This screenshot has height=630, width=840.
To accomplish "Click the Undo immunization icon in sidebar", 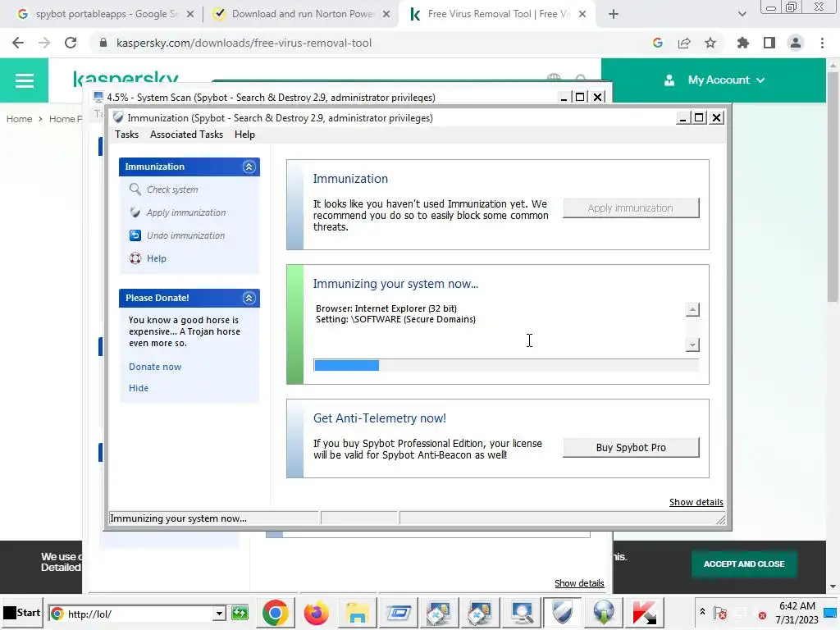I will [x=135, y=235].
